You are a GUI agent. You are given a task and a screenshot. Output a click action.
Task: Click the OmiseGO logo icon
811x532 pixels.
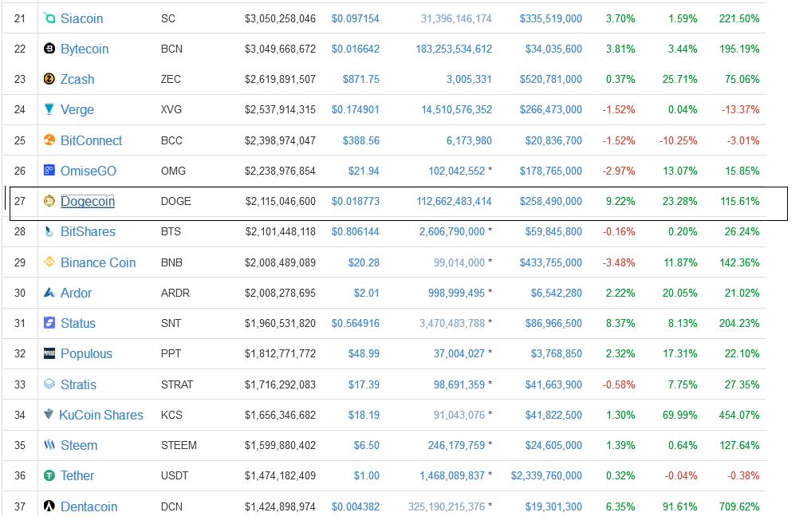click(x=49, y=170)
